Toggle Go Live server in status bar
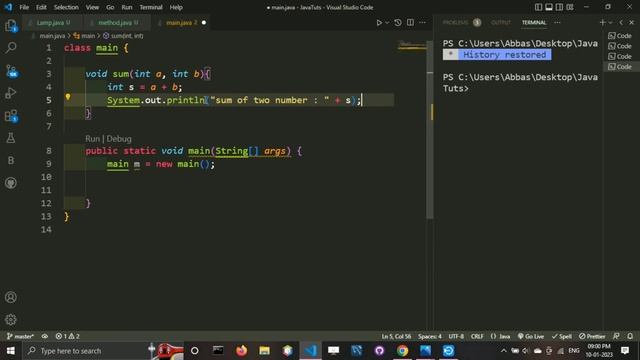Screen dimensions: 640x360 531,336
